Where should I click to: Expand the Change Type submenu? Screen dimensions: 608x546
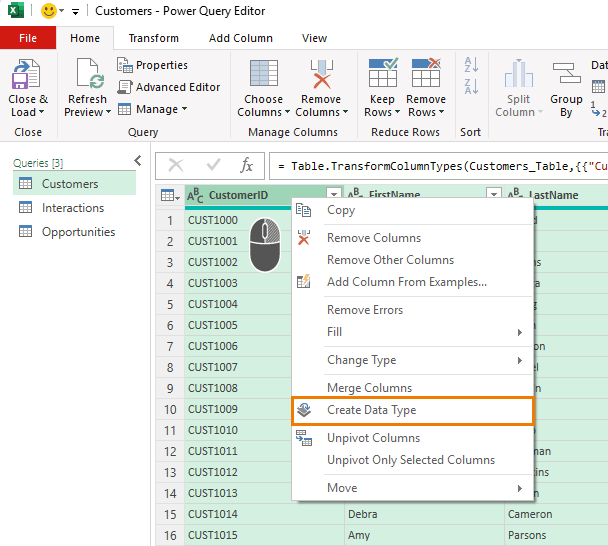520,360
